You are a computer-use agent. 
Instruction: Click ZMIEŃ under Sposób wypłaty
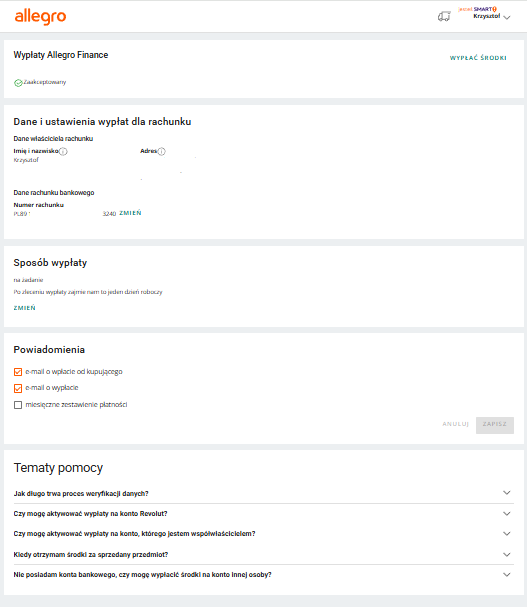(x=24, y=308)
